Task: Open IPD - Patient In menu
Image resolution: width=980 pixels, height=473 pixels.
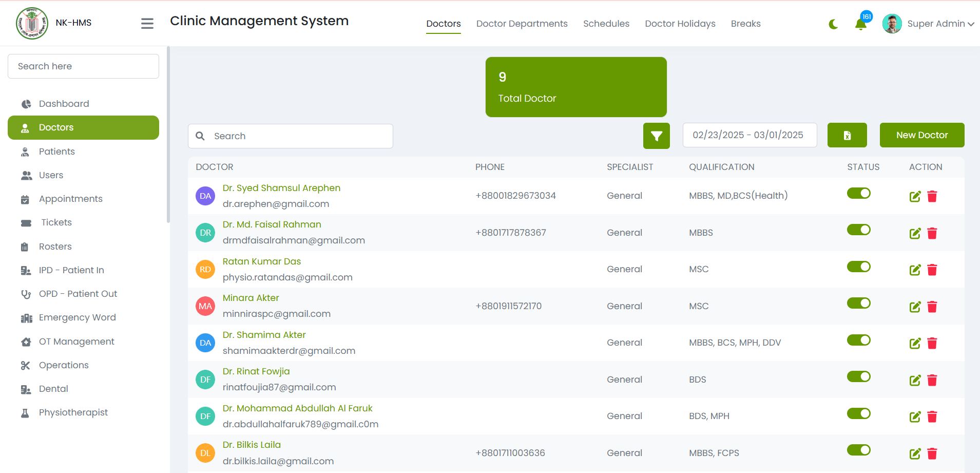Action: point(83,270)
